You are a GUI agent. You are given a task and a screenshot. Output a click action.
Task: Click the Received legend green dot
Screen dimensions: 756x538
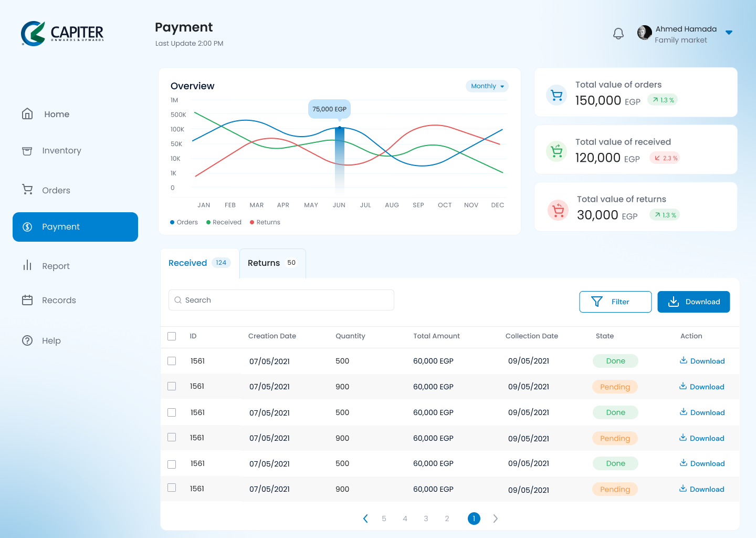pyautogui.click(x=208, y=222)
